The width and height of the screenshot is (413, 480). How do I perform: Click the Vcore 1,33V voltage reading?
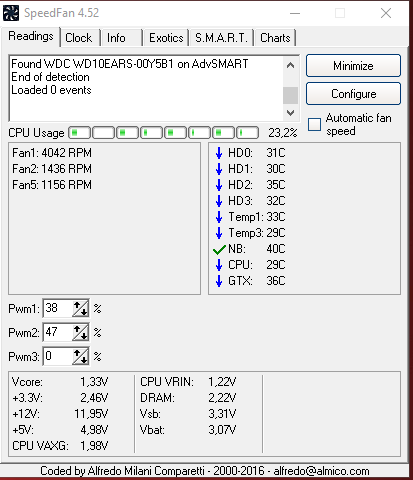(x=60, y=382)
